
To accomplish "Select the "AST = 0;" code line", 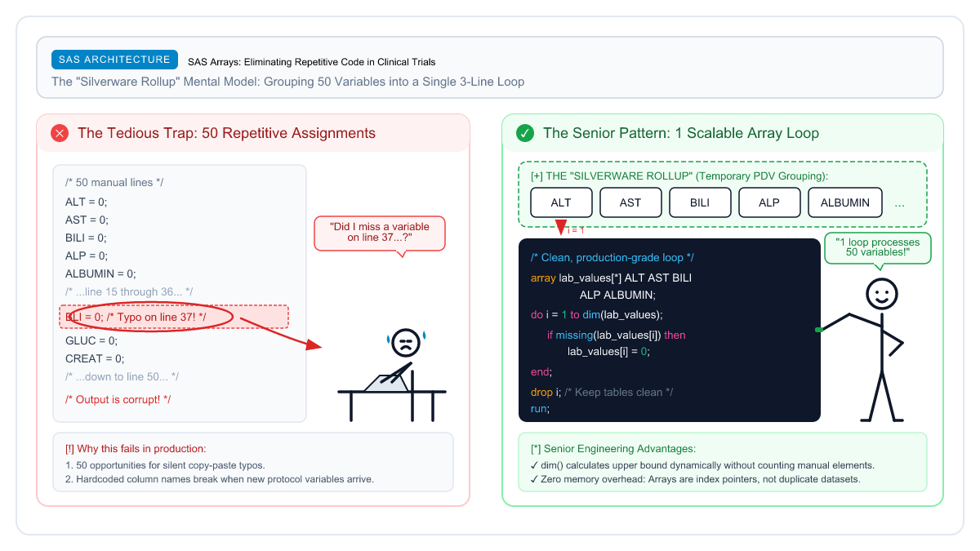I will 87,220.
